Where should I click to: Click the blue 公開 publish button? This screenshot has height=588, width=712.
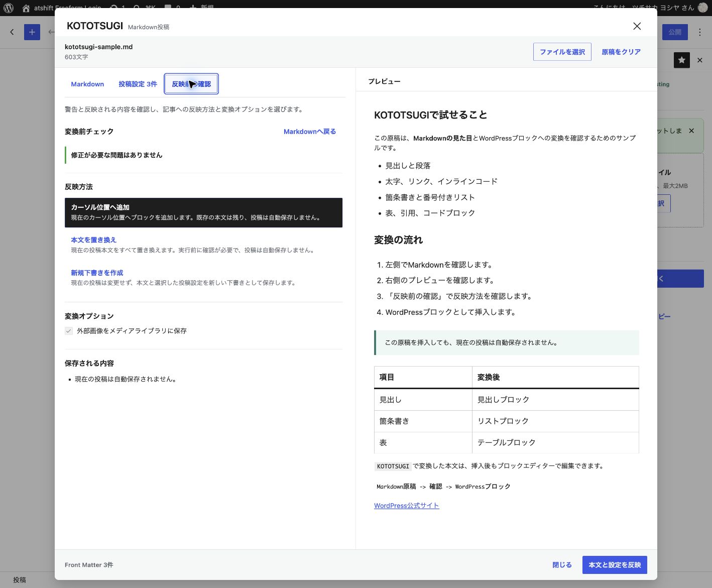(x=675, y=32)
